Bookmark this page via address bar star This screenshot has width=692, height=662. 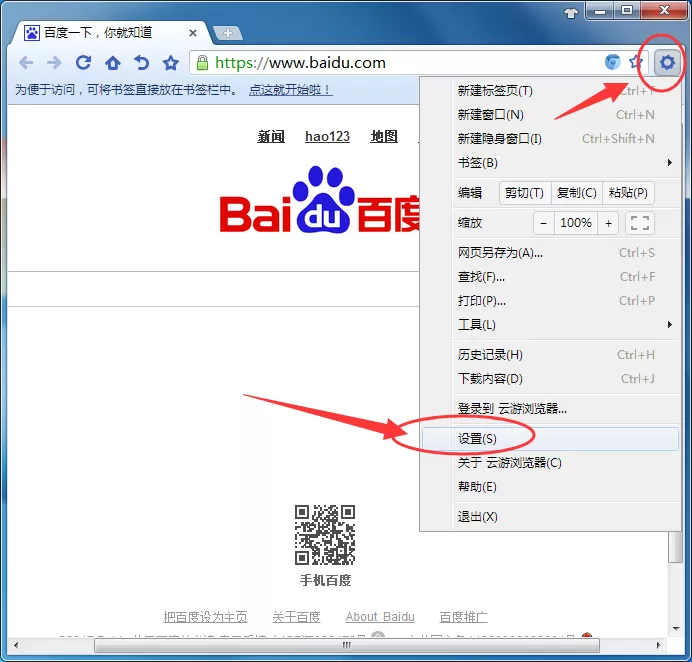pos(636,62)
